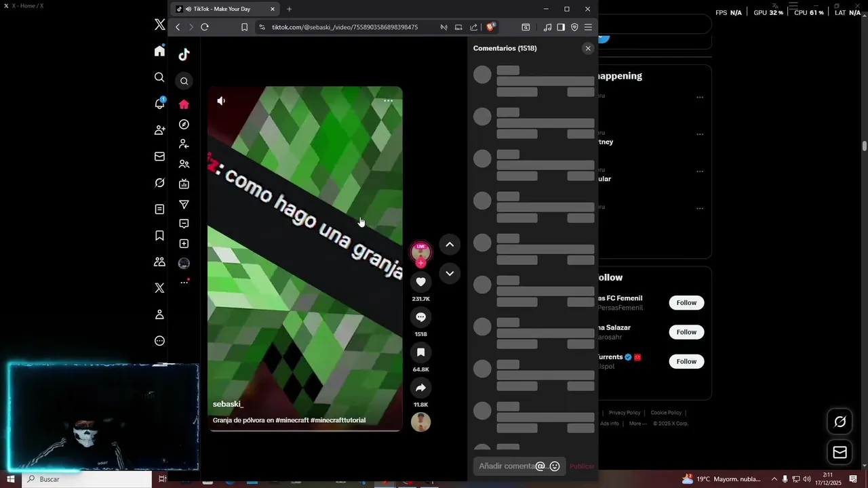Open floating Grok button on X

point(840,422)
